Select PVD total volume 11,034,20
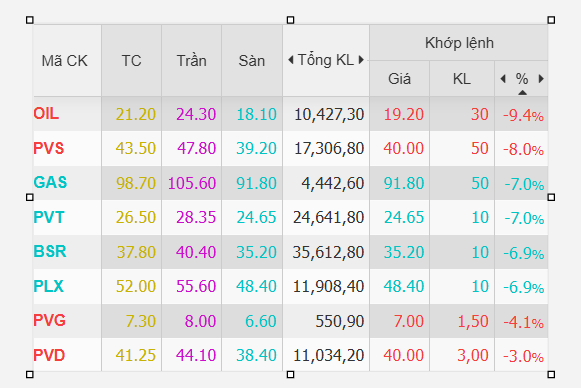 click(329, 355)
